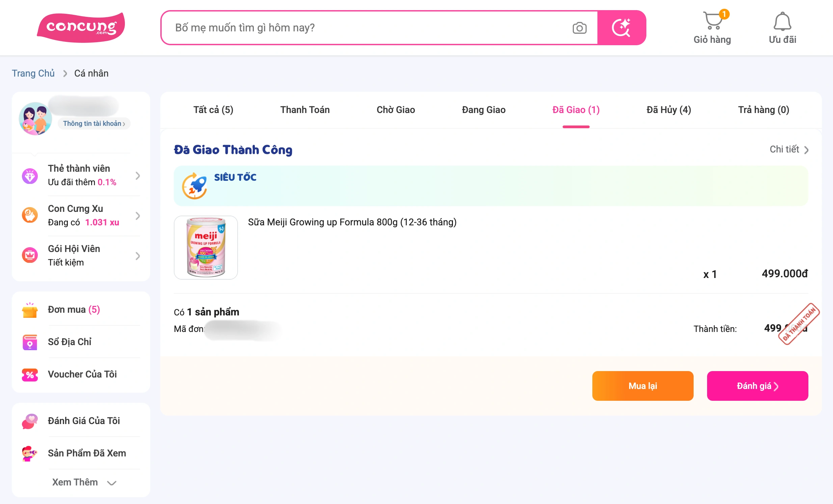Screen dimensions: 833x504
Task: Go to Trang Chủ breadcrumb
Action: pos(33,73)
